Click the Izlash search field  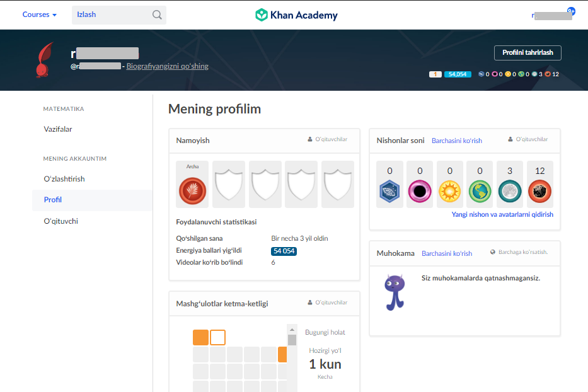tap(119, 15)
